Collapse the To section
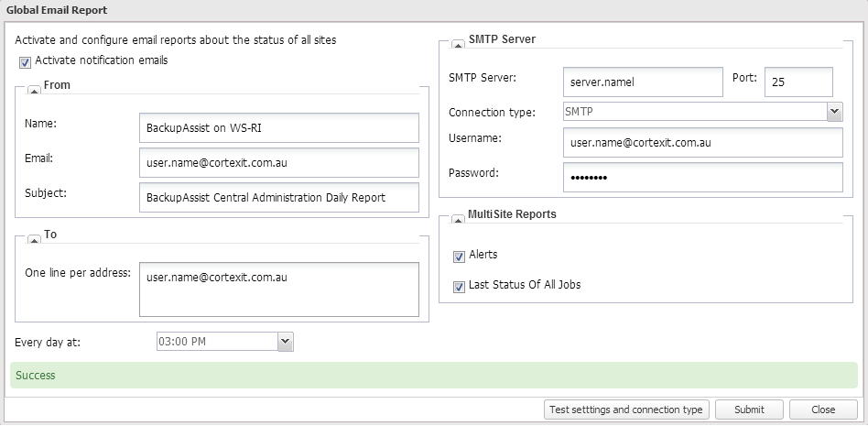 34,240
